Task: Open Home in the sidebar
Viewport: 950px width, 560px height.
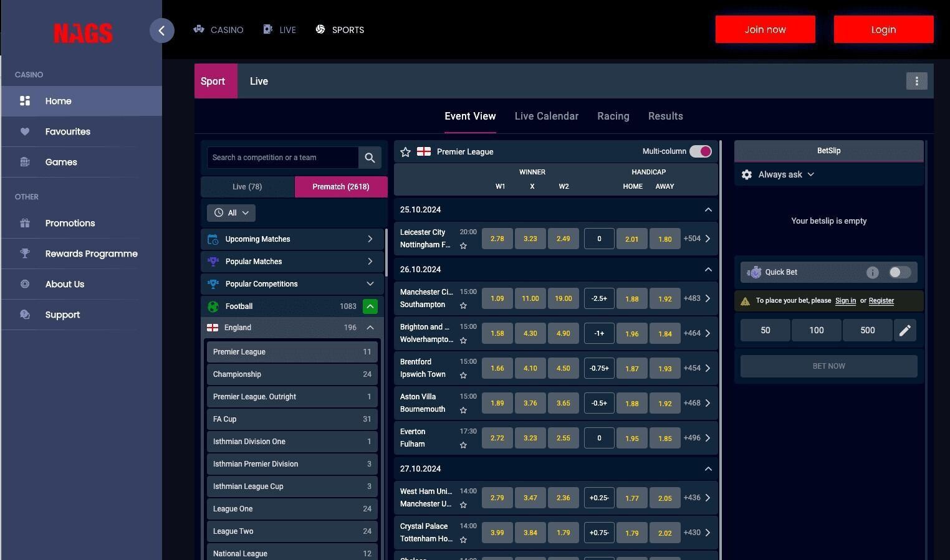Action: point(82,101)
